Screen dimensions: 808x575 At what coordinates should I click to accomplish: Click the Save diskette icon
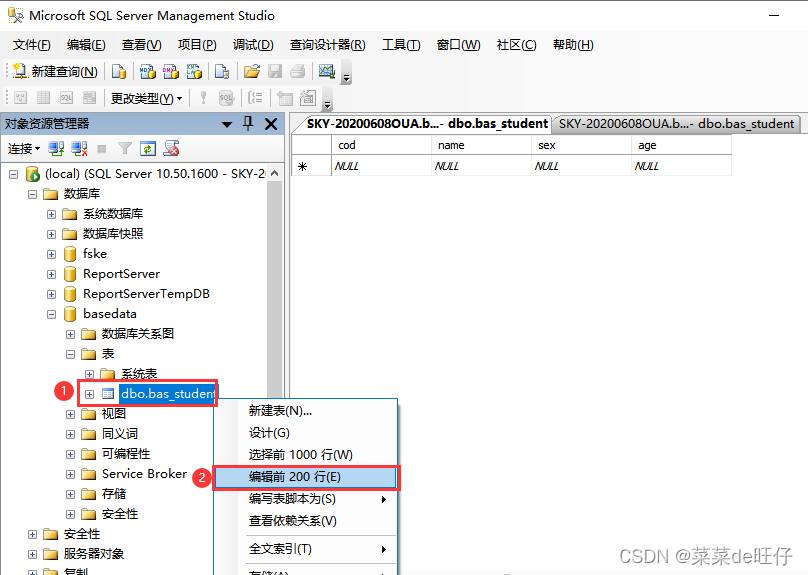275,72
